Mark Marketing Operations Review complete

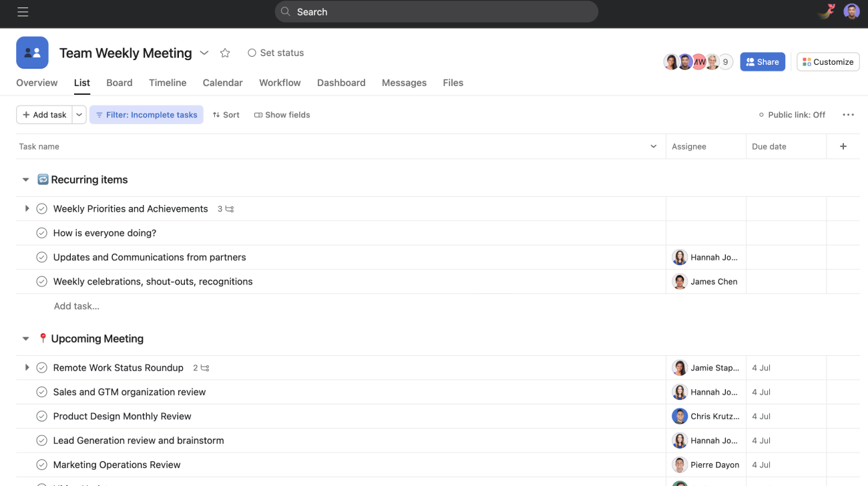(41, 465)
